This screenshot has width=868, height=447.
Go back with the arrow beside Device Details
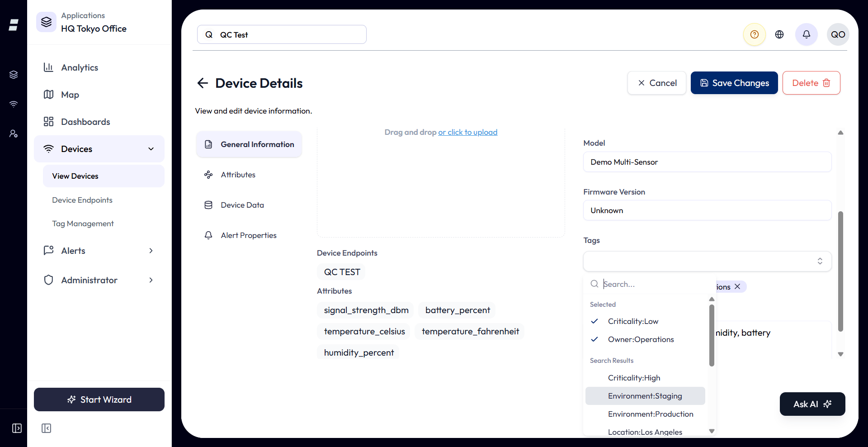[x=203, y=83]
